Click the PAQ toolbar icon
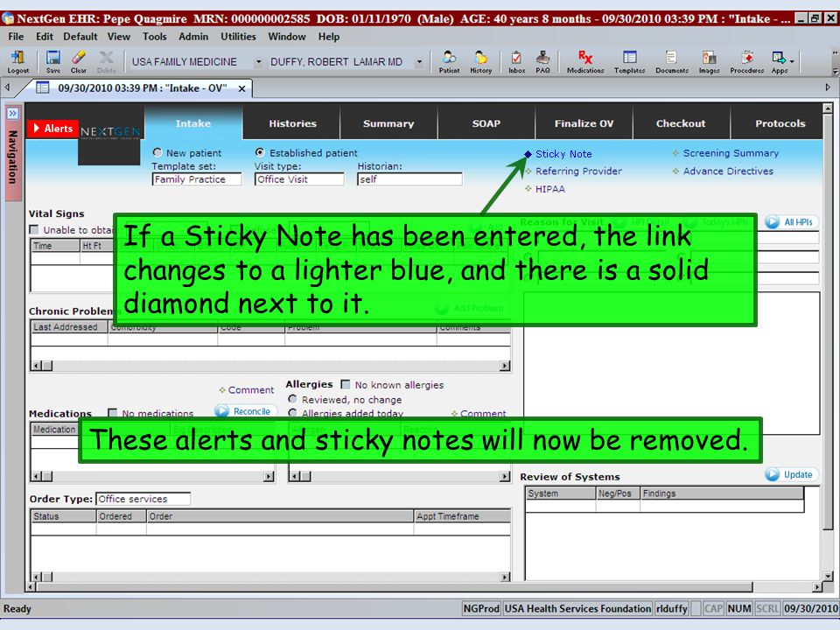Viewport: 840px width, 630px height. pos(542,61)
